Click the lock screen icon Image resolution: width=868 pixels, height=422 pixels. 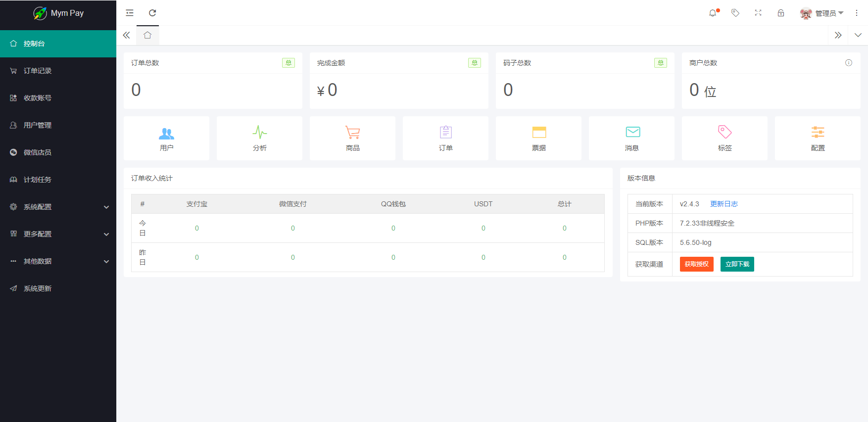(781, 13)
